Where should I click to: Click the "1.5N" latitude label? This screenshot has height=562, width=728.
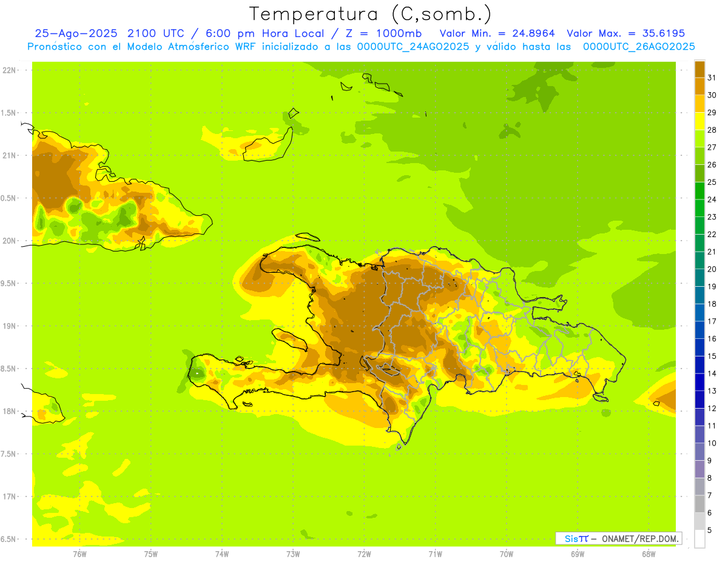click(x=9, y=113)
